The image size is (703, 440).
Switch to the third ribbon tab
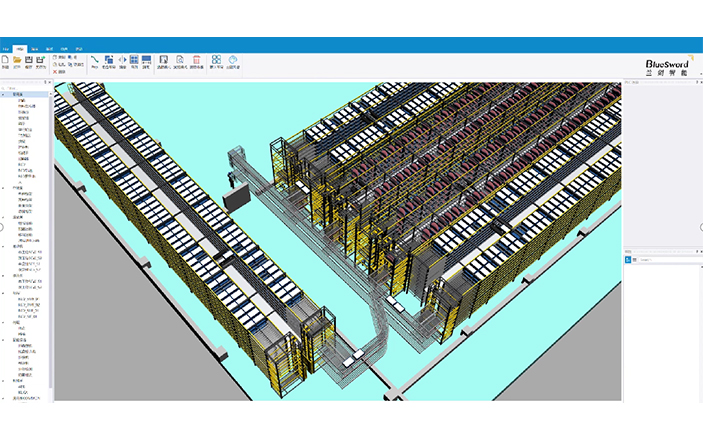(35, 47)
